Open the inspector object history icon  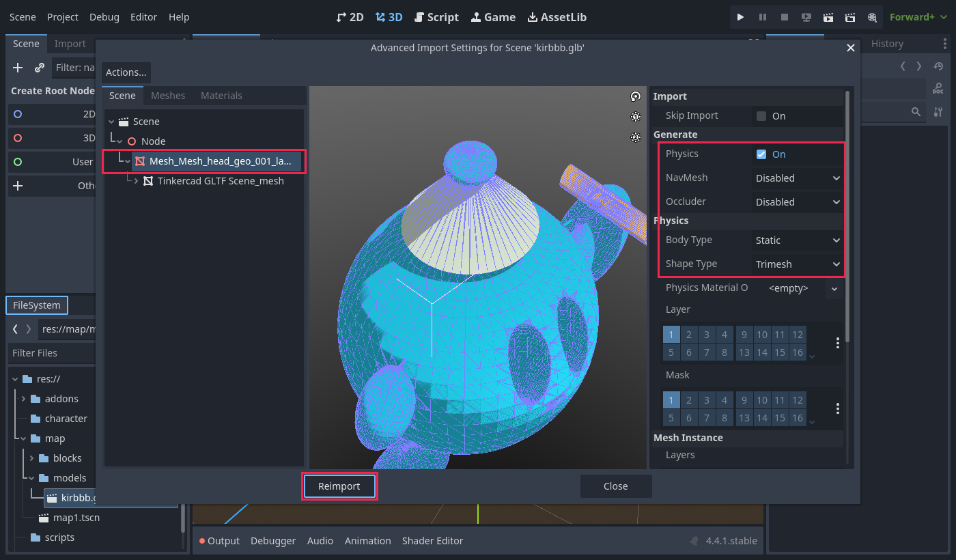tap(938, 66)
